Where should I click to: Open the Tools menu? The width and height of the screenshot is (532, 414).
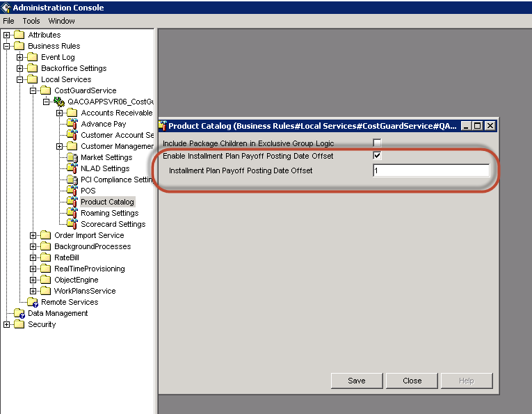[x=31, y=21]
